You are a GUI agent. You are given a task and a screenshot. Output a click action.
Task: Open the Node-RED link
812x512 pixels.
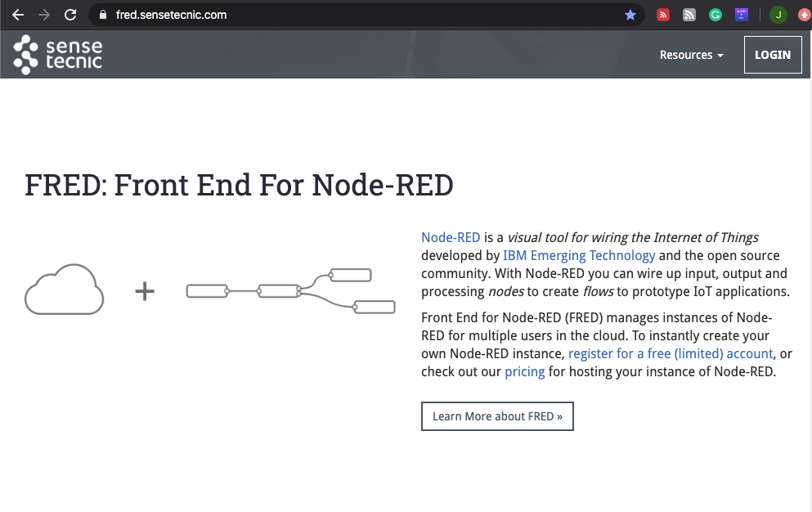[x=451, y=237]
